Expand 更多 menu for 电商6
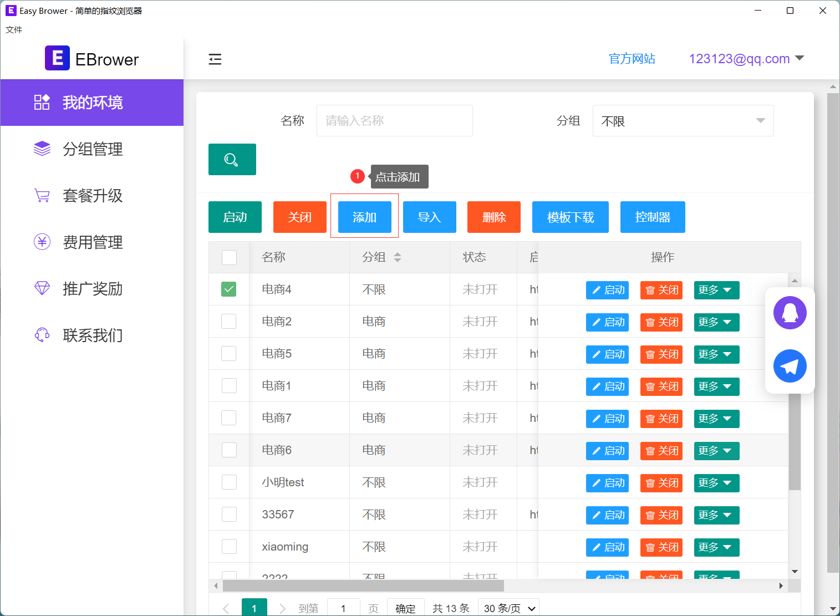This screenshot has height=616, width=840. (716, 451)
